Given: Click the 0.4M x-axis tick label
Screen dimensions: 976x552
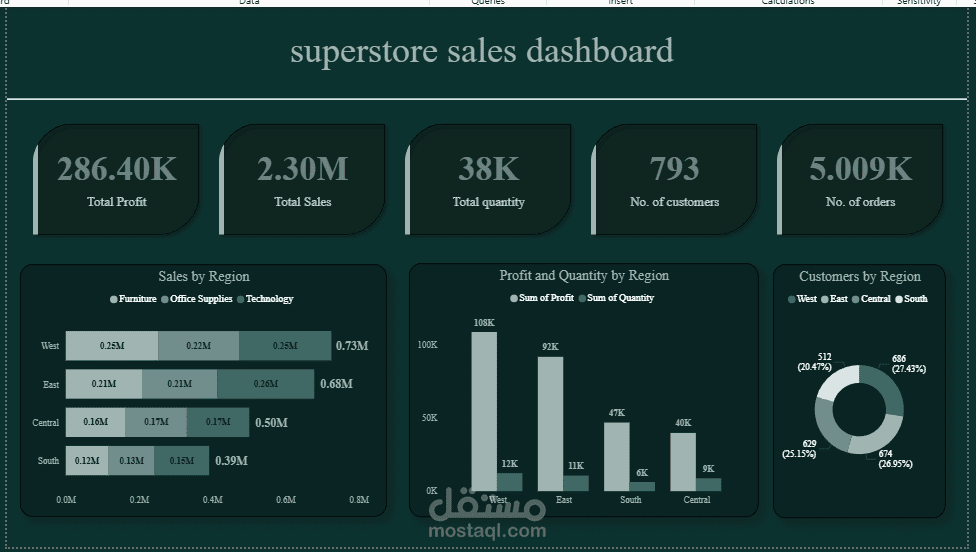Looking at the screenshot, I should click(x=213, y=500).
